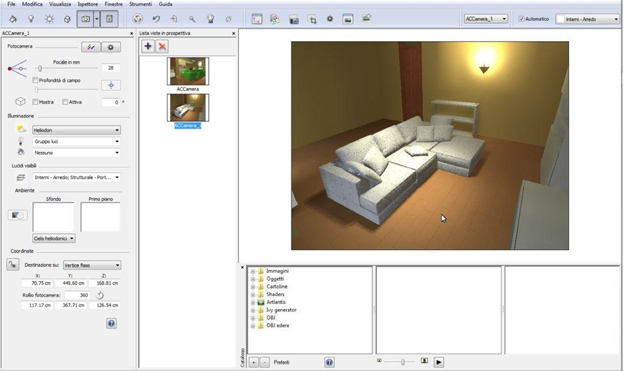Tick the Mostra checkbox

tap(35, 102)
